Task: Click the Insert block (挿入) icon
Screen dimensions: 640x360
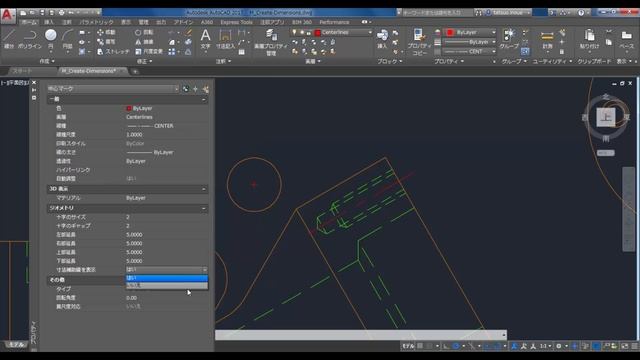Action: tap(382, 39)
